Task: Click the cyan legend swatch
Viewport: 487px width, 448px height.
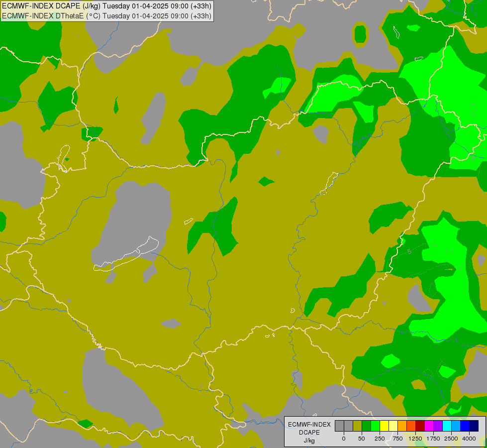Action: [447, 426]
